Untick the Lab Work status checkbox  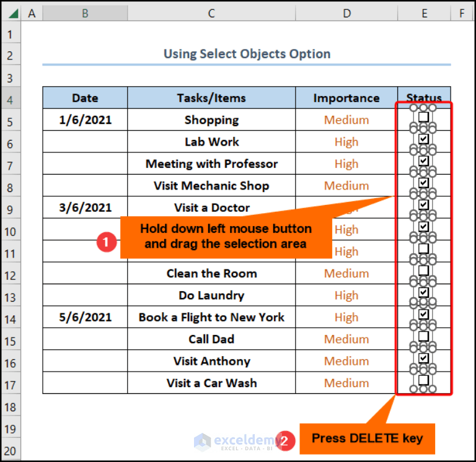coord(423,139)
